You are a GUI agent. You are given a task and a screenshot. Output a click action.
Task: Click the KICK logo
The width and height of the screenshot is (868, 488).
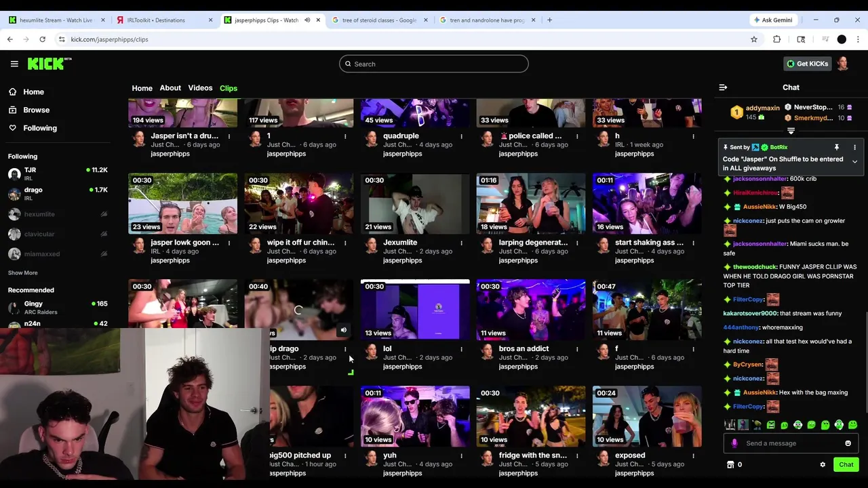point(50,64)
